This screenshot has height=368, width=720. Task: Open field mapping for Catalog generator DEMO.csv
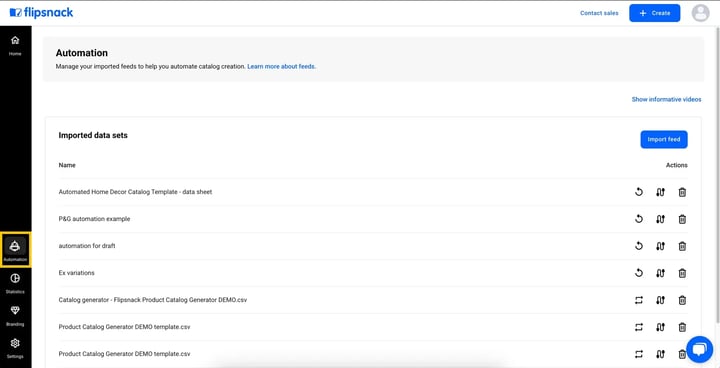tap(660, 300)
